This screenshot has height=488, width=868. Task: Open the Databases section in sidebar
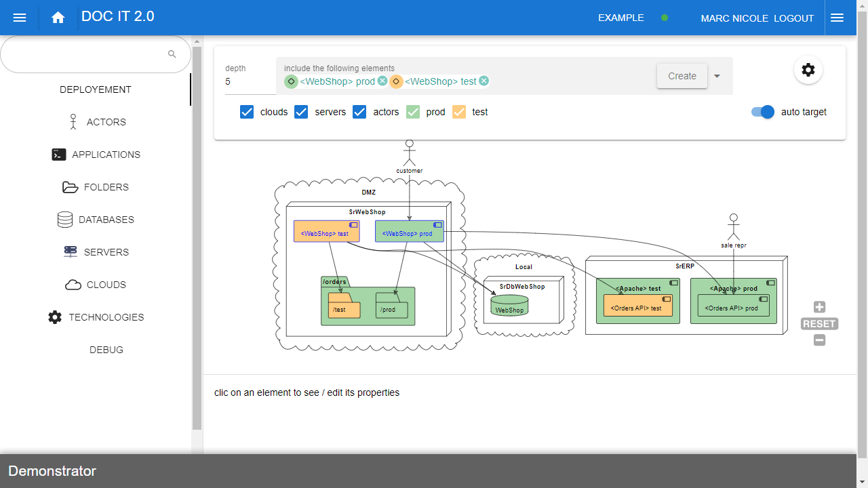[x=96, y=220]
